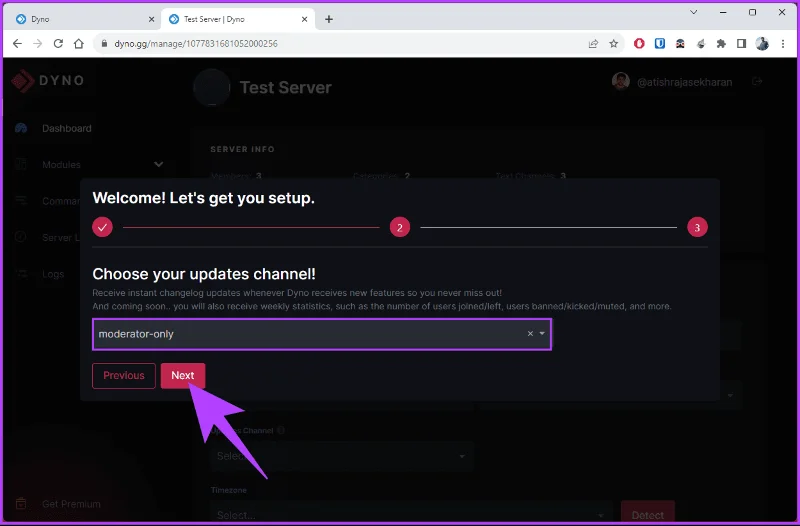Open a new browser tab
Image resolution: width=800 pixels, height=526 pixels.
(329, 19)
